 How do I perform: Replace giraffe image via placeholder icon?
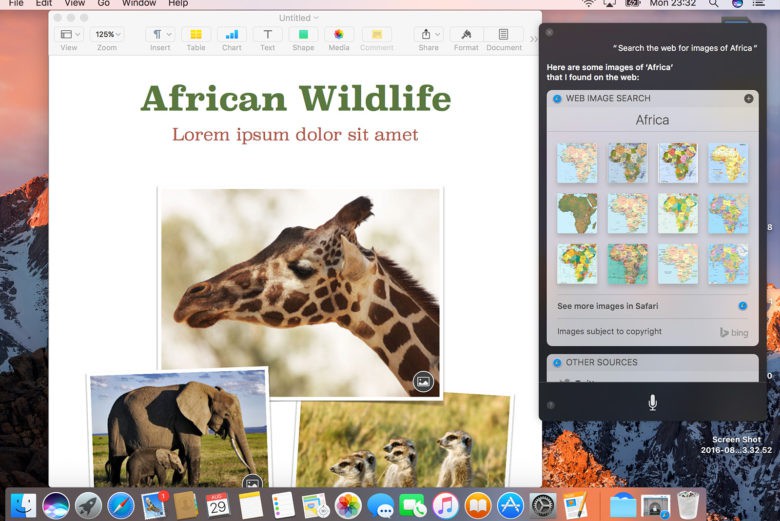[x=423, y=381]
